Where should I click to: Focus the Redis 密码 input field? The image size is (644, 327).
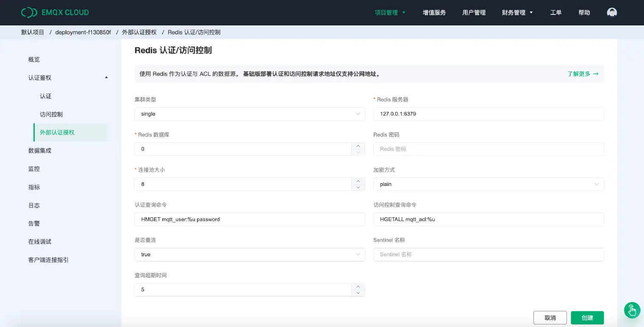[489, 149]
